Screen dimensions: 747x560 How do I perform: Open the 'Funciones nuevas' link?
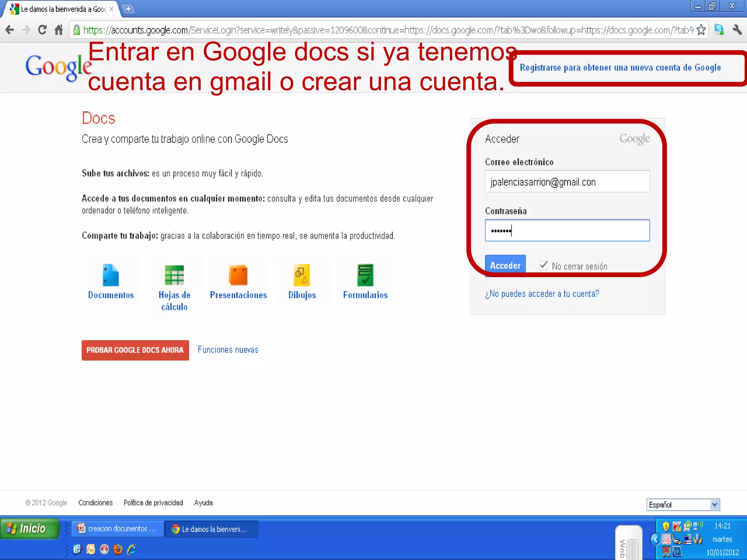[228, 350]
